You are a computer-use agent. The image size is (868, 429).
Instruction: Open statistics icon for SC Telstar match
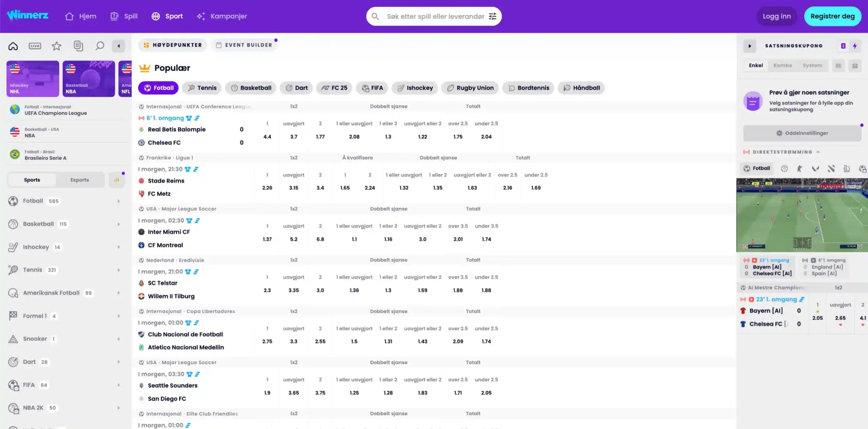point(196,272)
